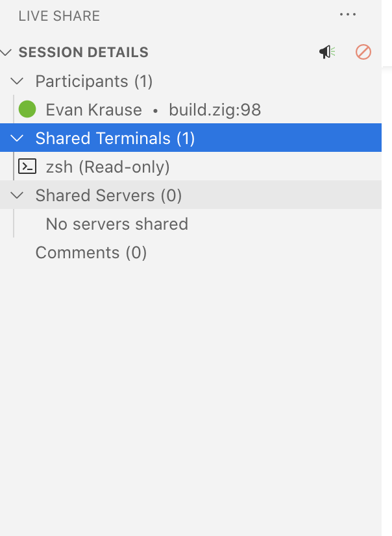The width and height of the screenshot is (392, 536).
Task: Click the zsh read-only terminal icon
Action: click(x=27, y=167)
